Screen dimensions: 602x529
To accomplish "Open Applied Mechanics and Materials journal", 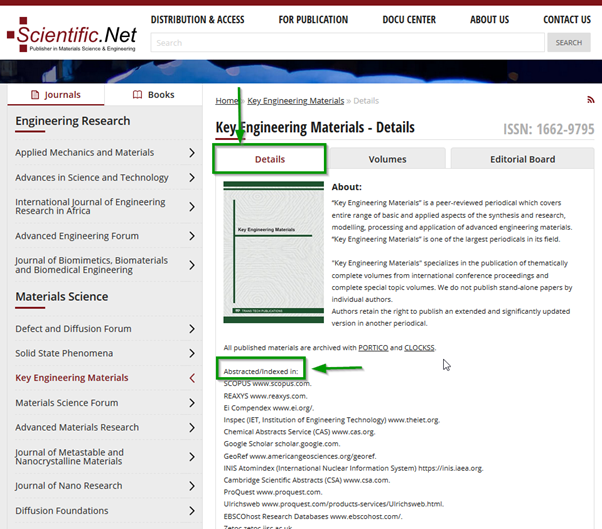I will click(x=84, y=152).
